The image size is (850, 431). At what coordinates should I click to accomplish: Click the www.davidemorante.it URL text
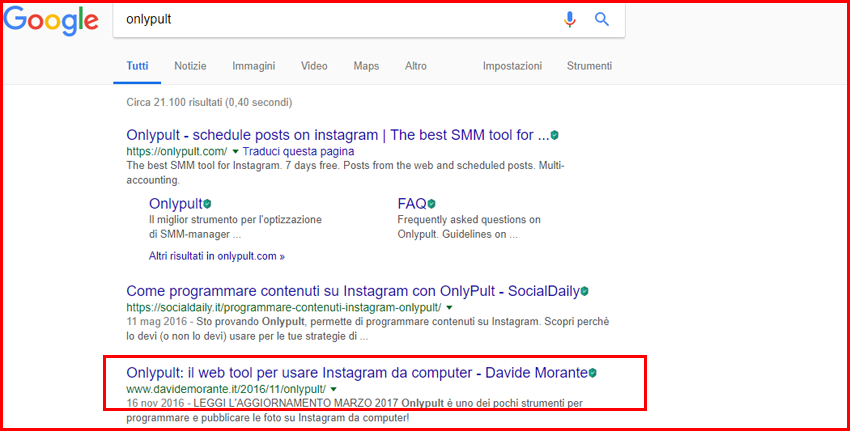pos(226,389)
